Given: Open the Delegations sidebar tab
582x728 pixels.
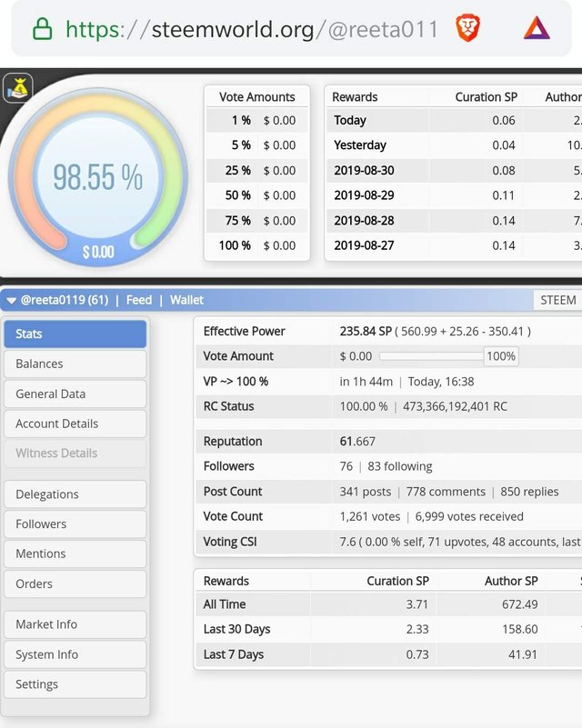Looking at the screenshot, I should (75, 494).
